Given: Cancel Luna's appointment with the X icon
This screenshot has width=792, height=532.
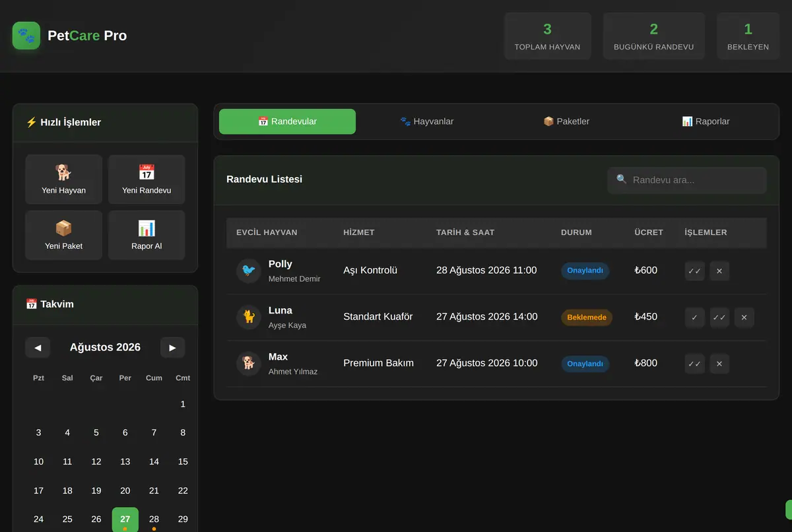Looking at the screenshot, I should (744, 317).
